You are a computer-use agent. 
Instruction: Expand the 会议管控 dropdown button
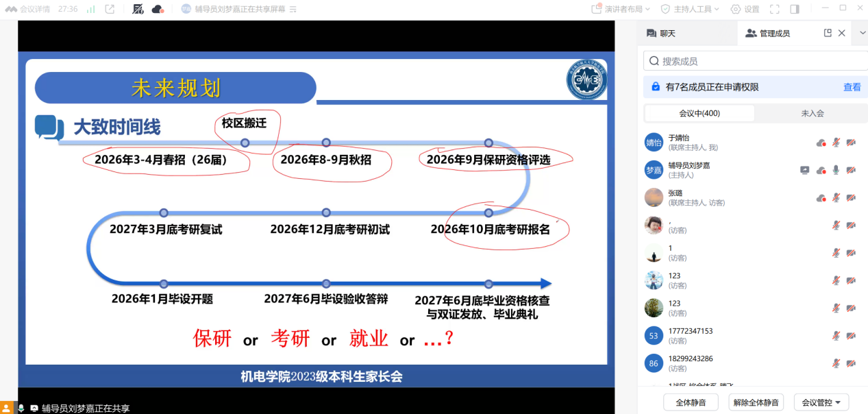coord(821,402)
